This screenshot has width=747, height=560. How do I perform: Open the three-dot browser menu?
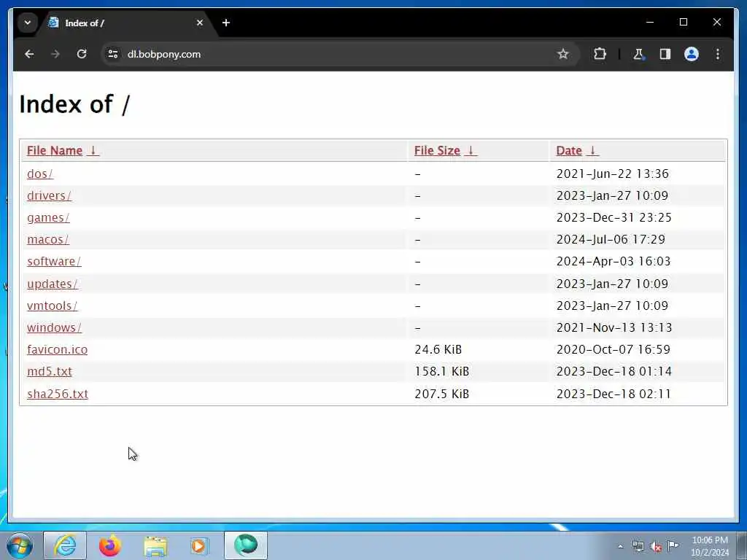(x=718, y=54)
